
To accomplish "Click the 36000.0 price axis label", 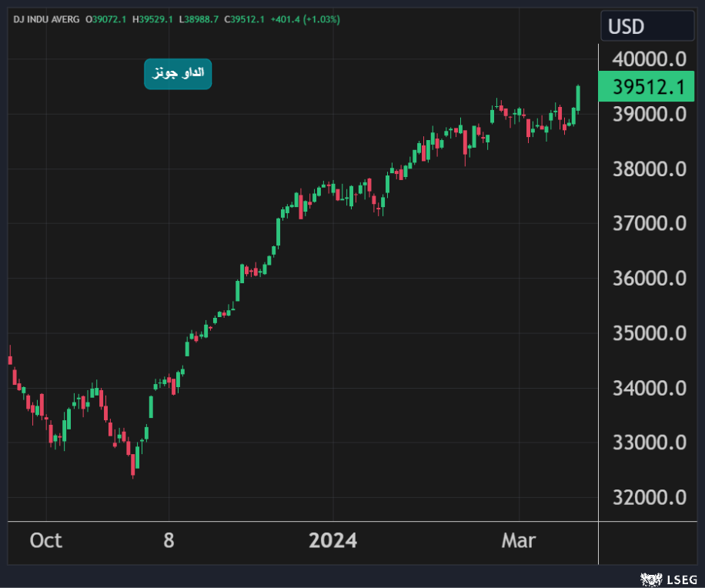I will tap(649, 279).
